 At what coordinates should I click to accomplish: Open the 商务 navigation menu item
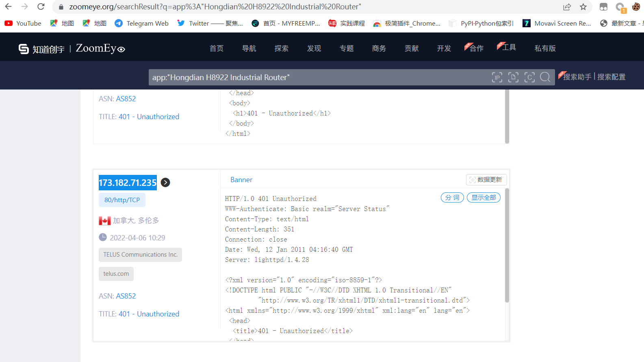(379, 48)
